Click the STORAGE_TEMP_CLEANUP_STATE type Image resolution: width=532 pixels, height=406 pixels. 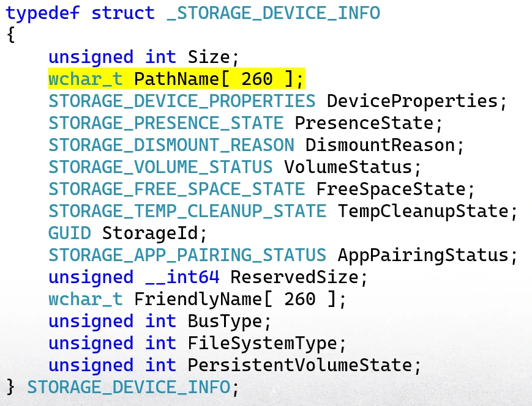click(x=187, y=211)
